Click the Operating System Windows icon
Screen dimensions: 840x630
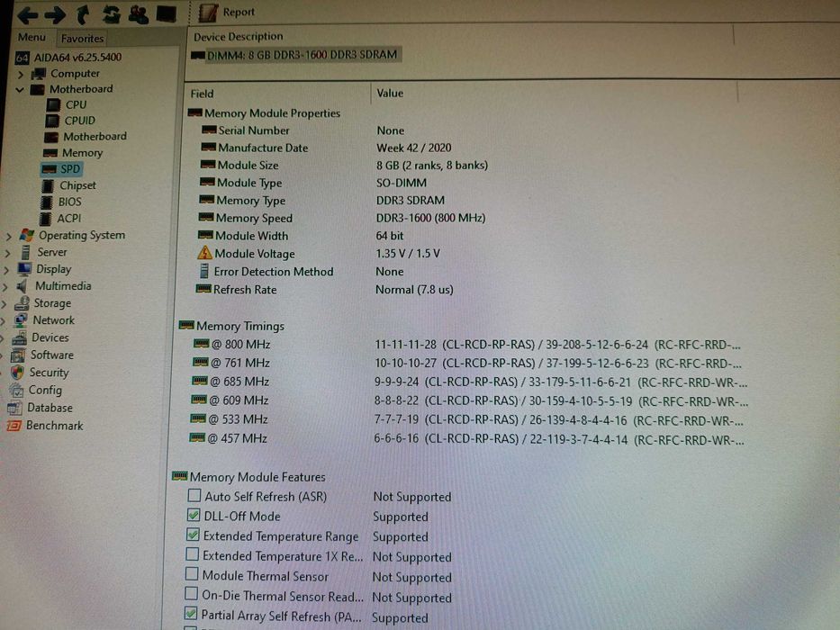pos(27,235)
